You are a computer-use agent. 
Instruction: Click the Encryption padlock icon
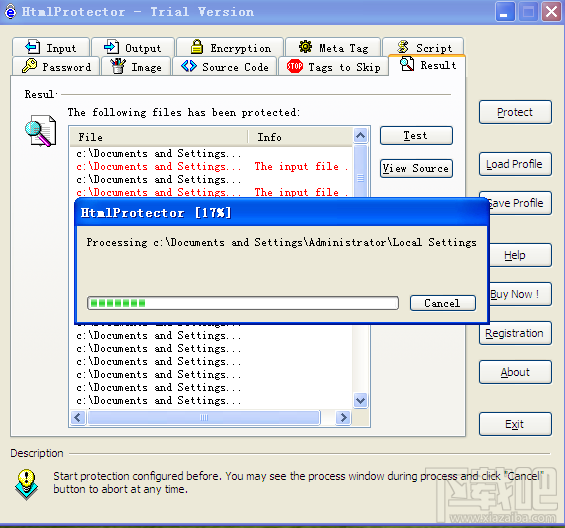point(197,47)
